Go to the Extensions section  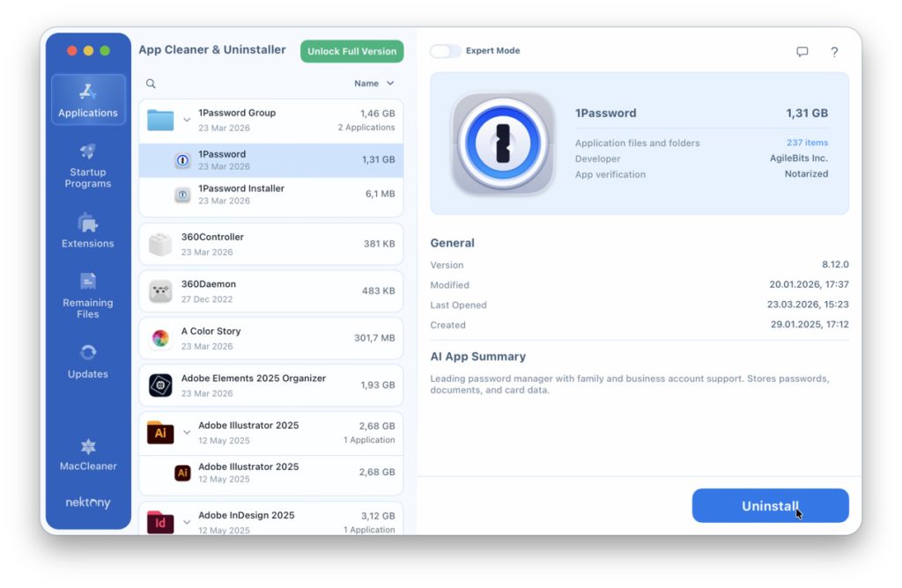point(88,231)
